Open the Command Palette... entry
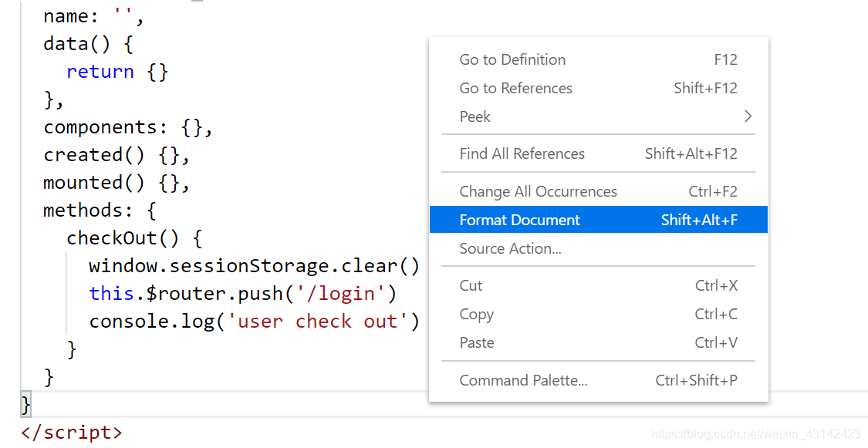 [x=523, y=380]
